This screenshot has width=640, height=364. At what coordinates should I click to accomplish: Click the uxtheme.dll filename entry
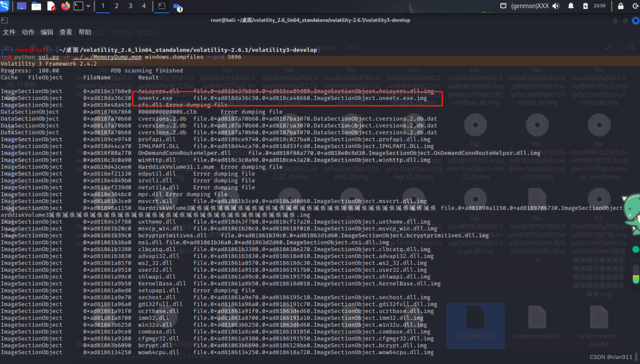click(157, 222)
